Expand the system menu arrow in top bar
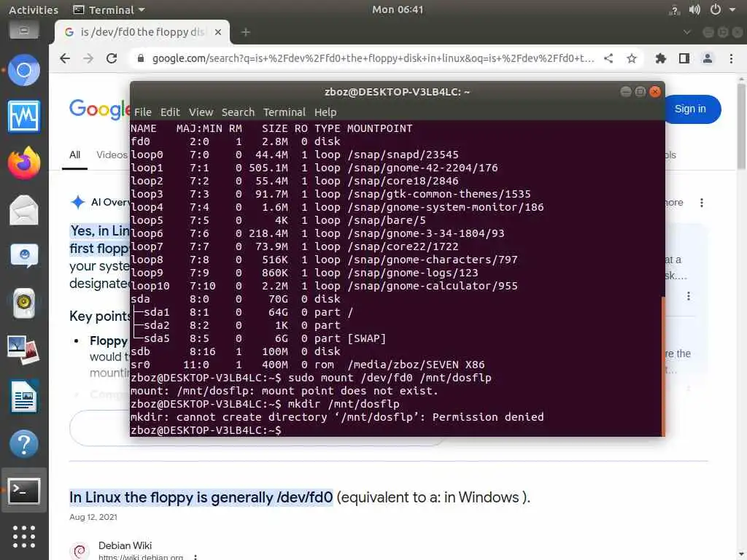The image size is (747, 560). click(x=732, y=9)
